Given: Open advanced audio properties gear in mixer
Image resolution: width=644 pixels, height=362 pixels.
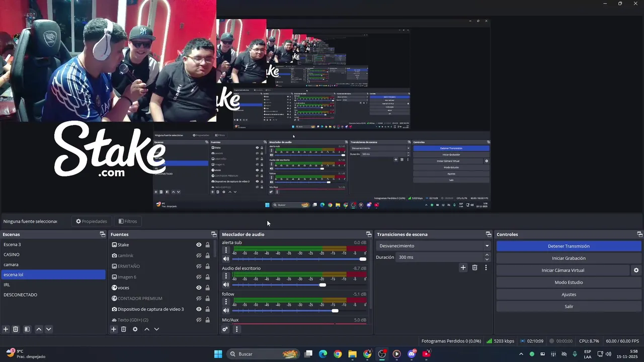Looking at the screenshot, I should pyautogui.click(x=225, y=329).
